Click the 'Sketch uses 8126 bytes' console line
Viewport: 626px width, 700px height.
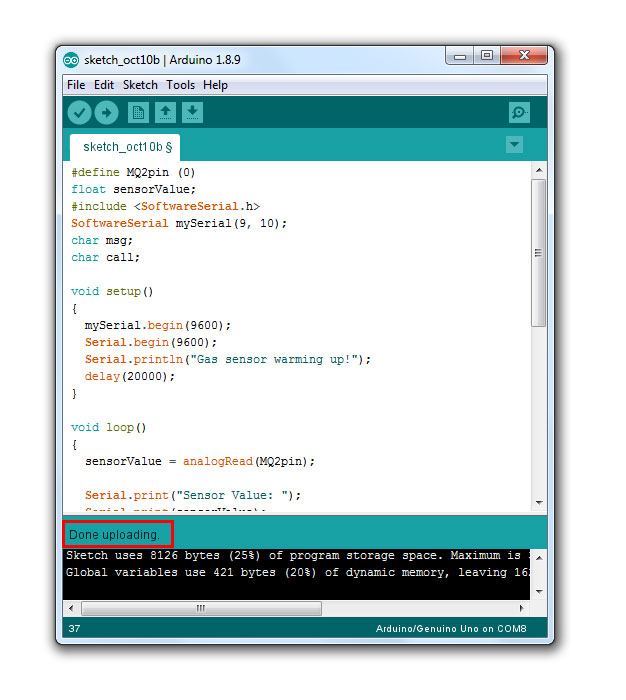[x=297, y=555]
